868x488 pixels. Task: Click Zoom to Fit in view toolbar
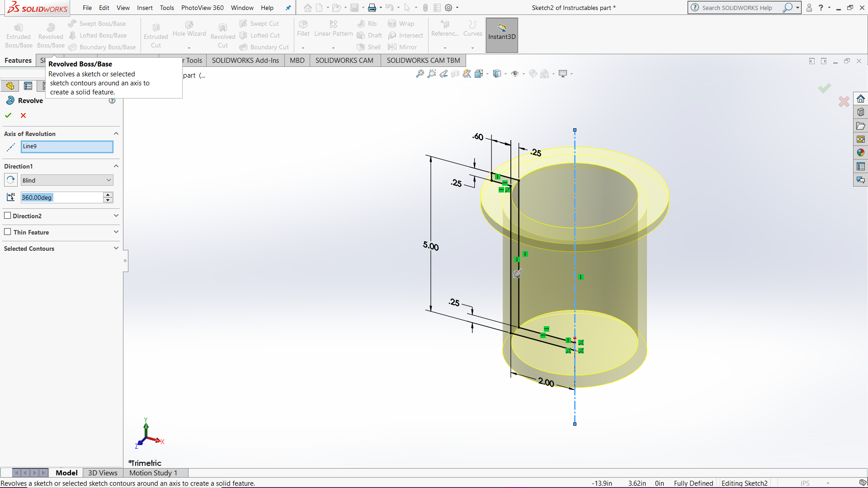click(x=419, y=74)
